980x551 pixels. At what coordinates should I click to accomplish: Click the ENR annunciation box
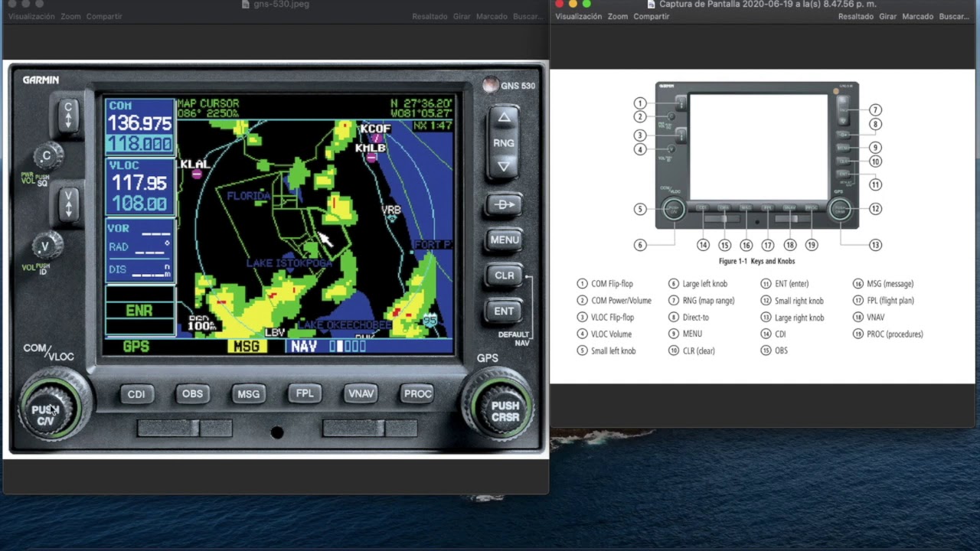(139, 311)
